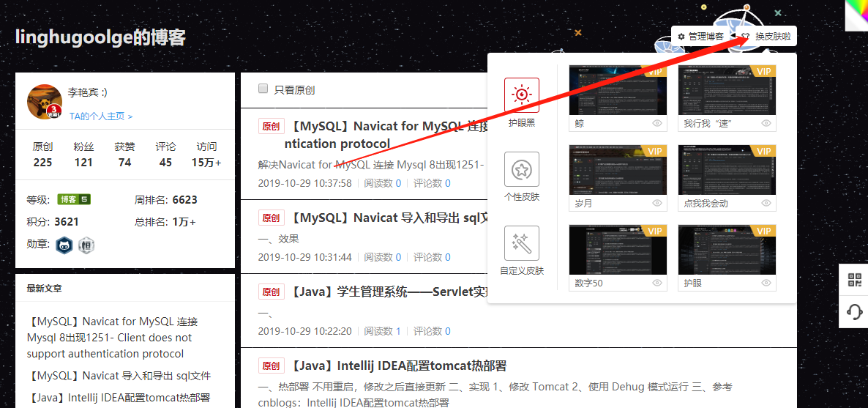Click 原创 count 225
Viewport: 868px width, 408px height.
[42, 163]
